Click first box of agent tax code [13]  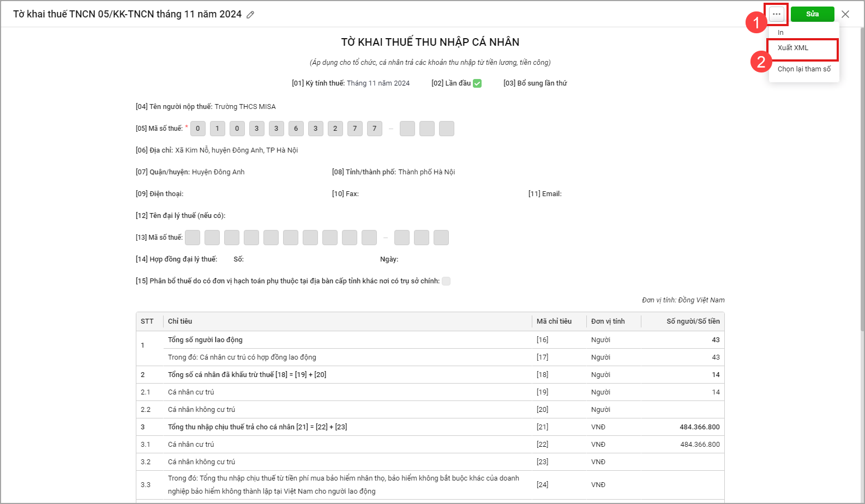click(x=193, y=238)
